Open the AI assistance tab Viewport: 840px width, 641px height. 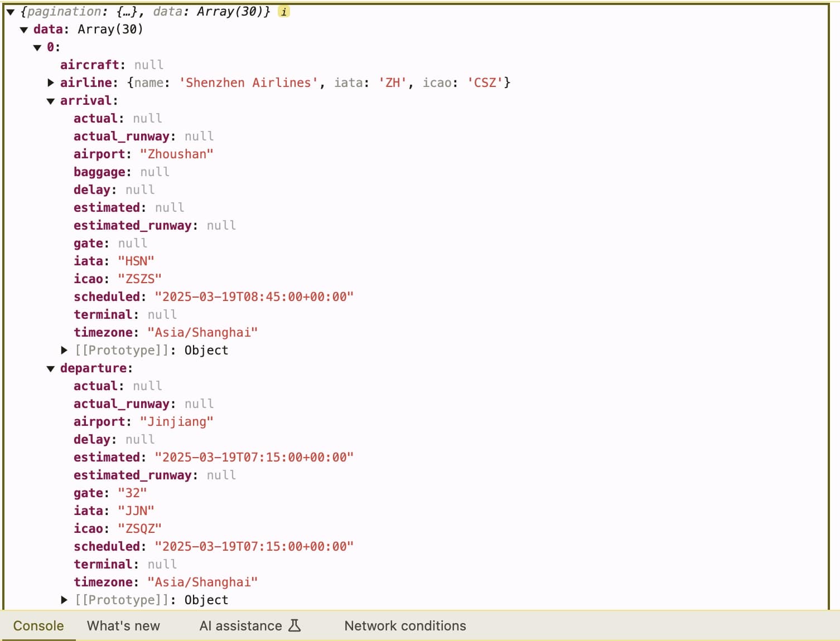point(241,625)
